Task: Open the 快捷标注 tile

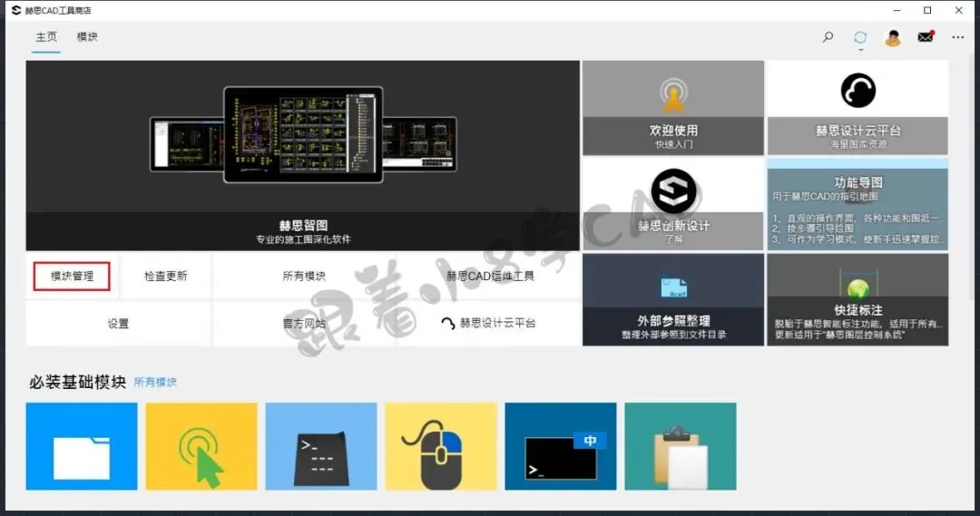Action: click(857, 299)
